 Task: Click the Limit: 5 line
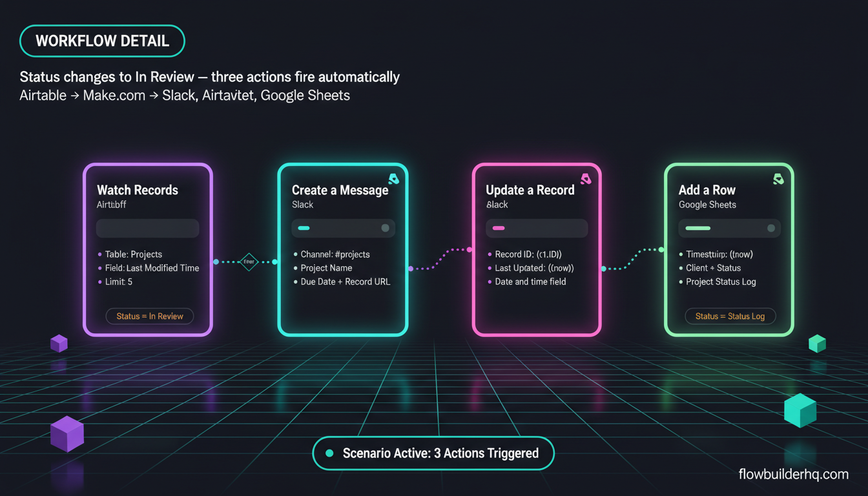(x=114, y=282)
